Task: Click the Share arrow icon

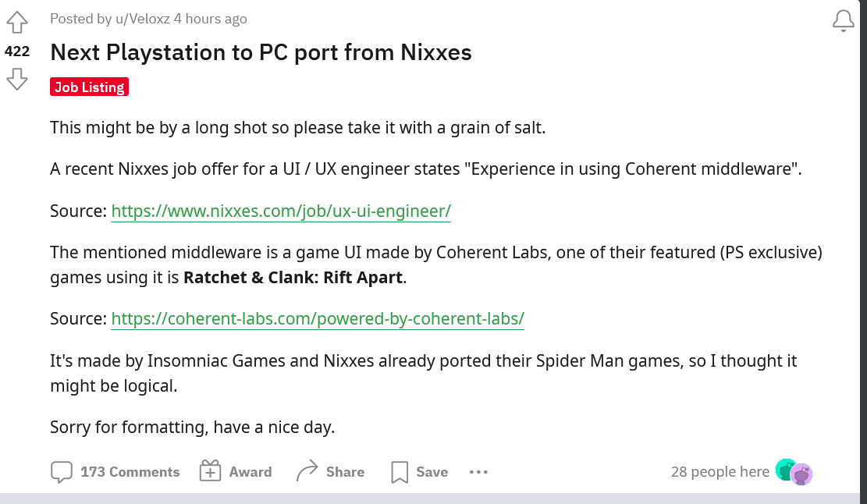Action: 307,471
